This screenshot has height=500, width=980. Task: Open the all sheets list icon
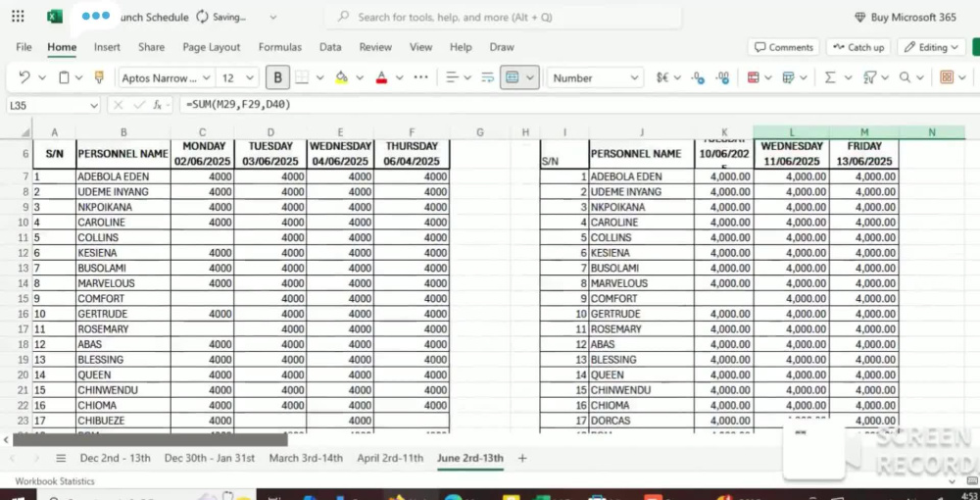[61, 458]
